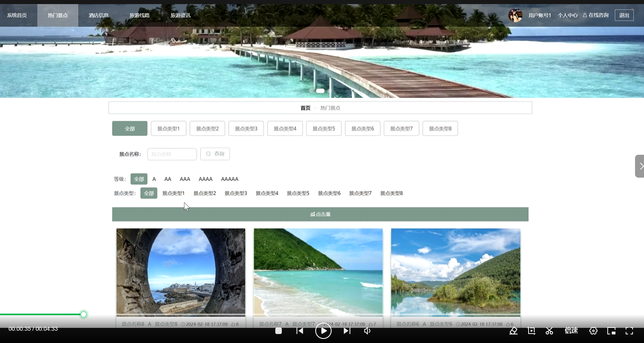Open the stone arch photo for 景点名称8
644x343 pixels.
[x=181, y=272]
